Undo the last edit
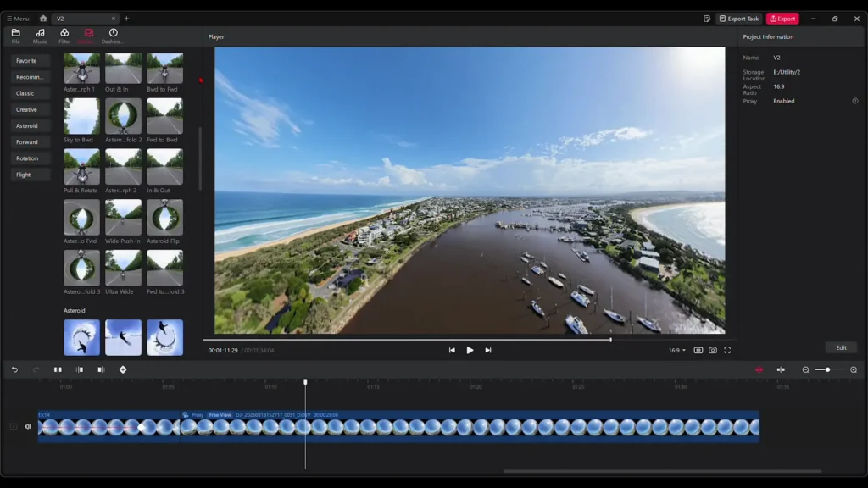Image resolution: width=868 pixels, height=488 pixels. point(15,369)
